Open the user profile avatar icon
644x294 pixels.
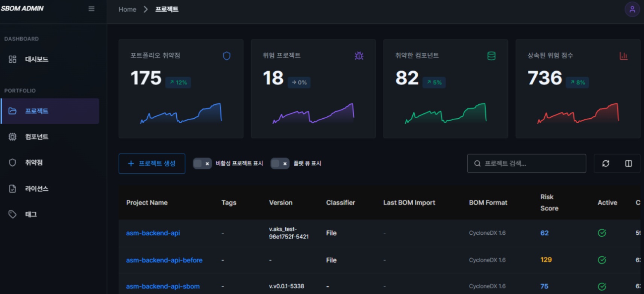coord(632,9)
